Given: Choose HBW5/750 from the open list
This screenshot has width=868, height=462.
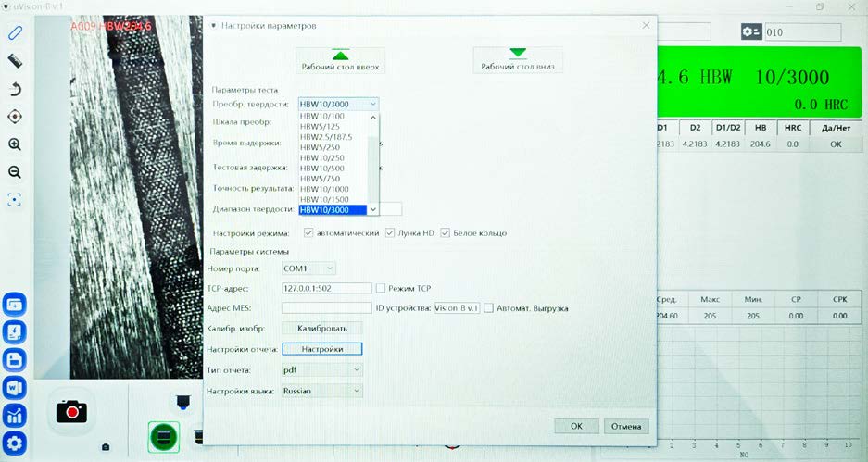Looking at the screenshot, I should 333,179.
